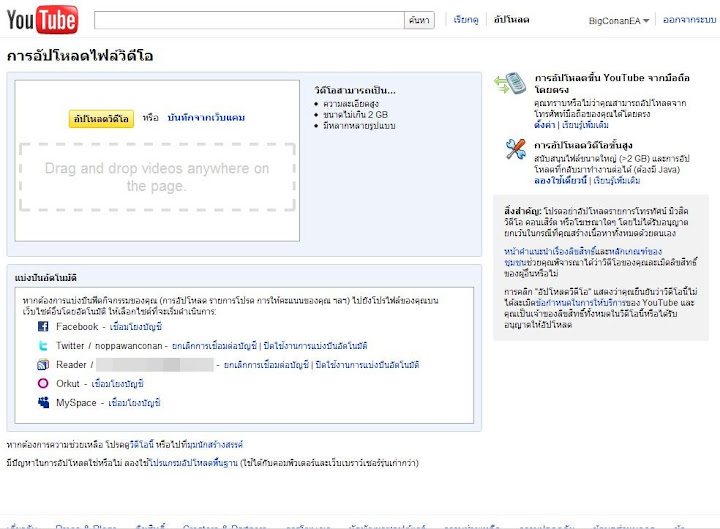Click the MySpace people icon
This screenshot has height=529, width=720.
coord(43,403)
